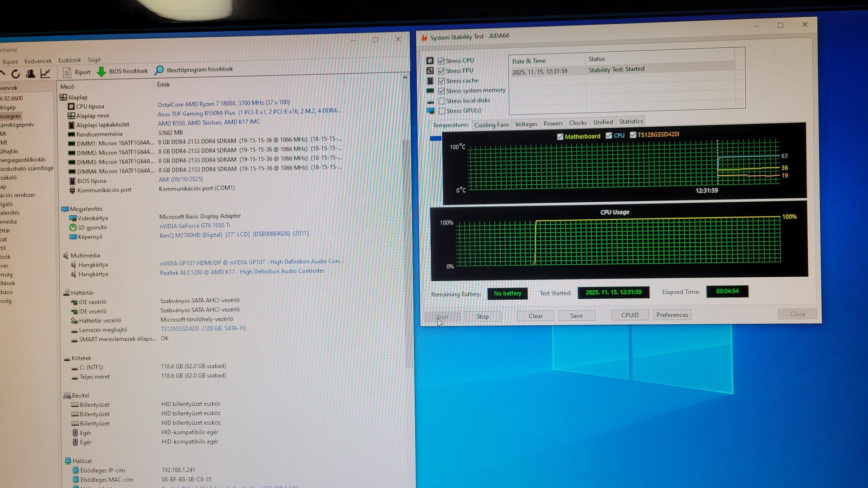Switch to the Cooling Fans tab
Image resolution: width=868 pixels, height=488 pixels.
pos(491,125)
